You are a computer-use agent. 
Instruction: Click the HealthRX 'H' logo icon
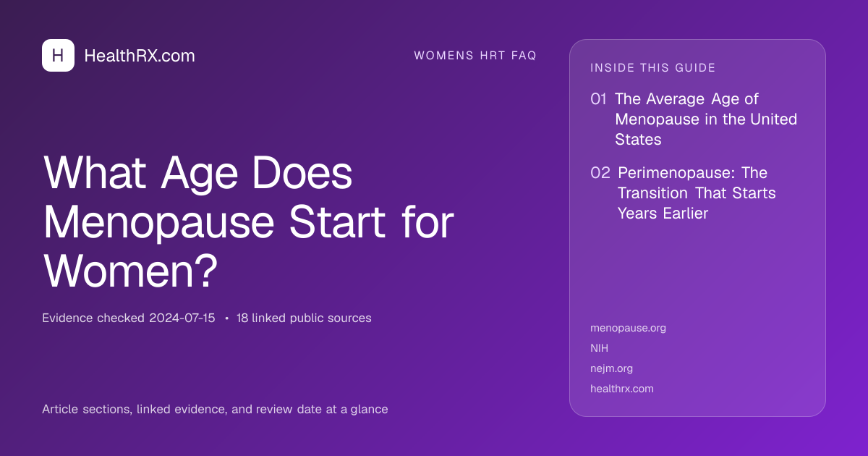(58, 56)
